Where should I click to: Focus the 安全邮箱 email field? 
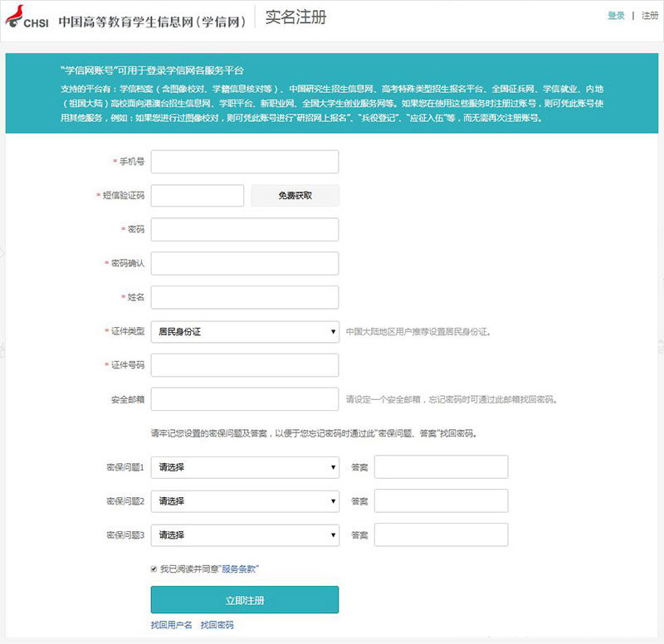click(x=245, y=399)
